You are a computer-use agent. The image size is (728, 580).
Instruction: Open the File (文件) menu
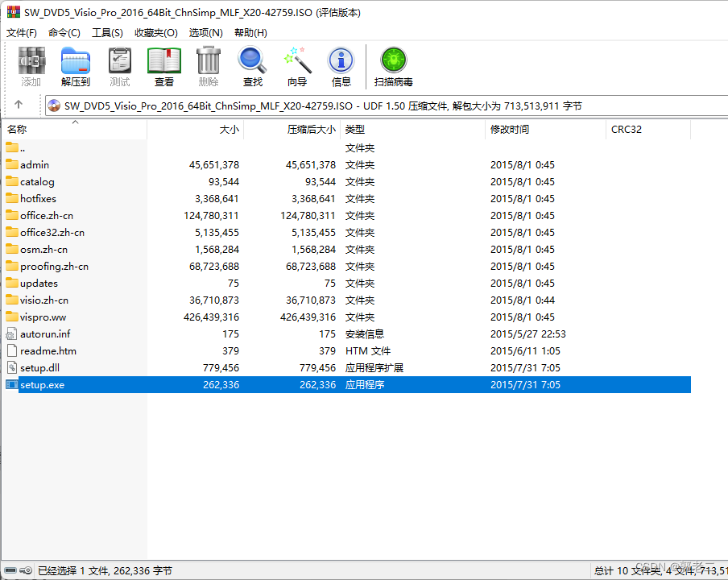(x=22, y=32)
